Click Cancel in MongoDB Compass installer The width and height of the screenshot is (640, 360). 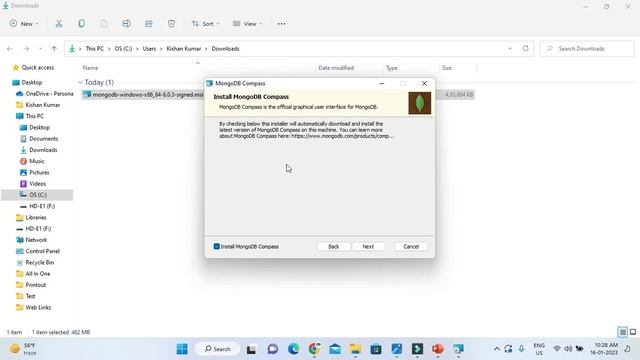411,247
